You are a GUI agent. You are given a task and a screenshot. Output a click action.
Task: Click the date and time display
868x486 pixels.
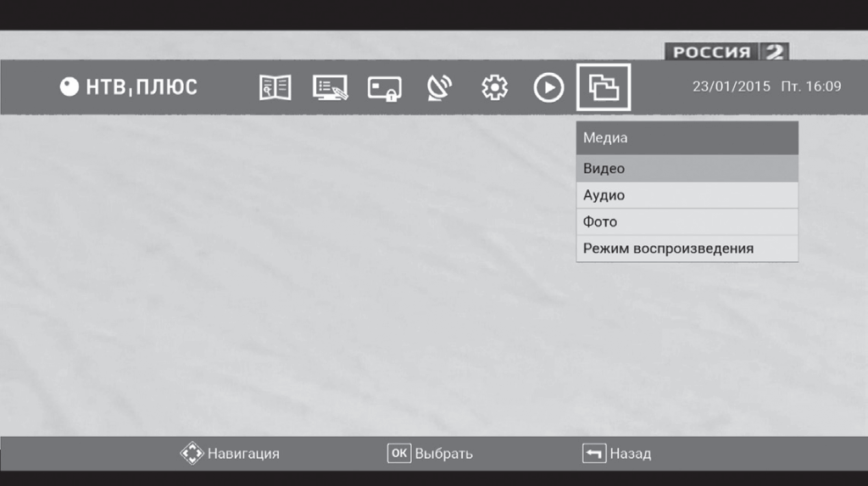[766, 87]
